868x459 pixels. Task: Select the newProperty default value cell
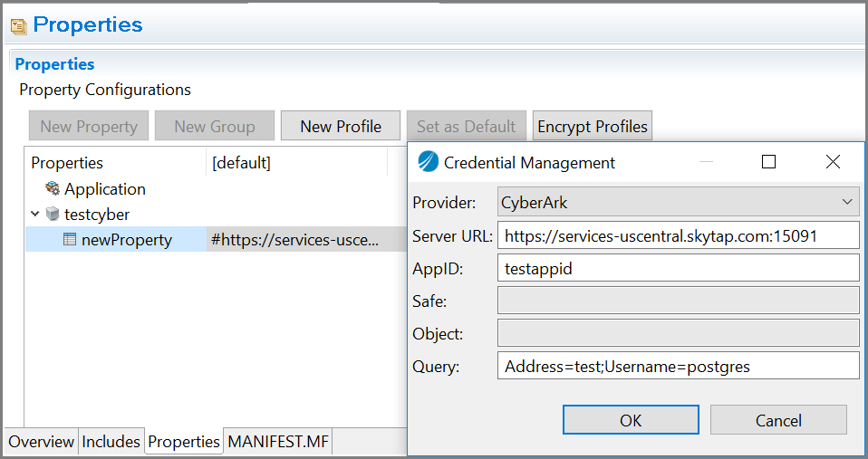[296, 240]
